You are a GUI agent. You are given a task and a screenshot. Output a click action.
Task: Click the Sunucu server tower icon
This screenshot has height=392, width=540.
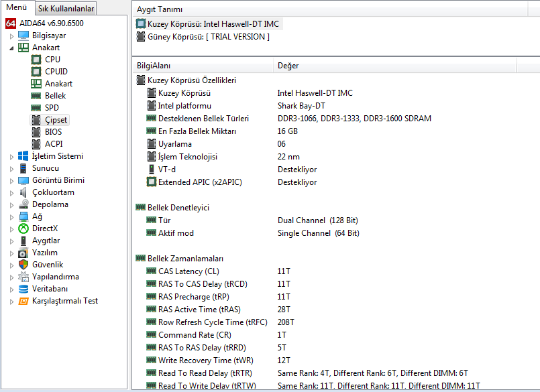click(23, 168)
